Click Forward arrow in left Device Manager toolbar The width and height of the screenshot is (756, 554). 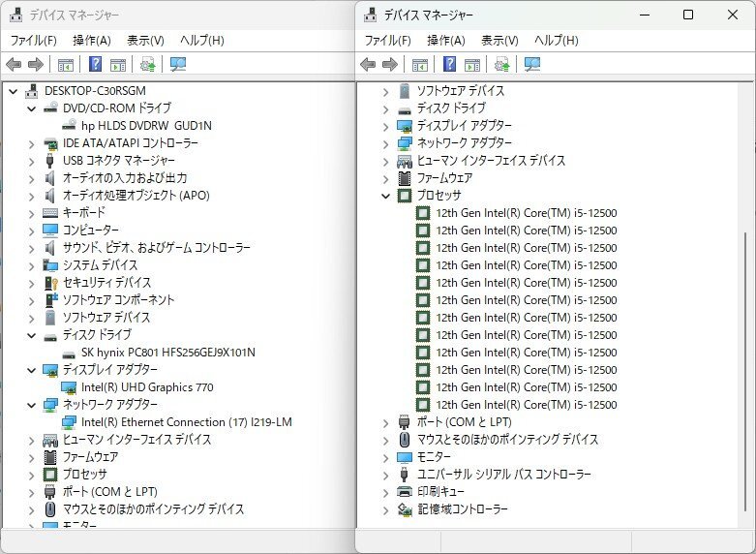(36, 64)
